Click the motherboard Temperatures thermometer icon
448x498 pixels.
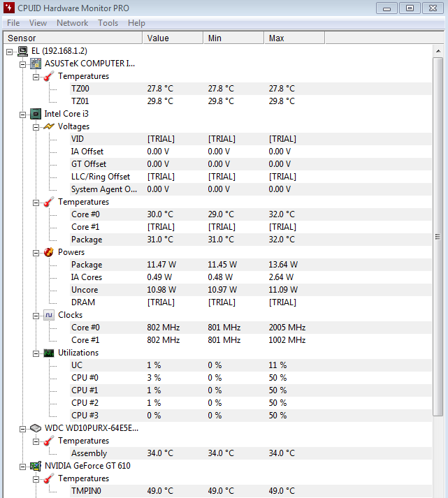49,76
